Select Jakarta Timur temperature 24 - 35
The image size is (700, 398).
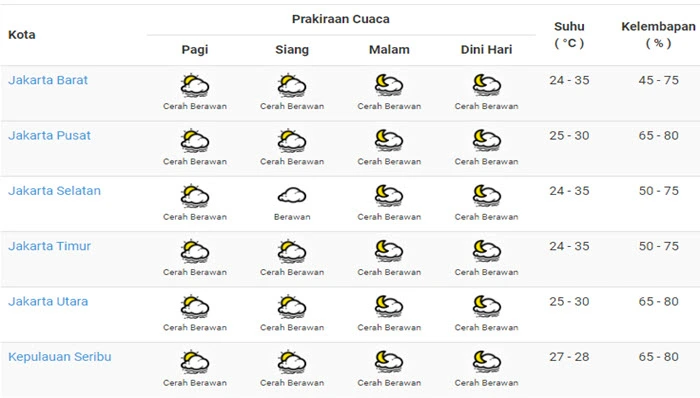[569, 246]
